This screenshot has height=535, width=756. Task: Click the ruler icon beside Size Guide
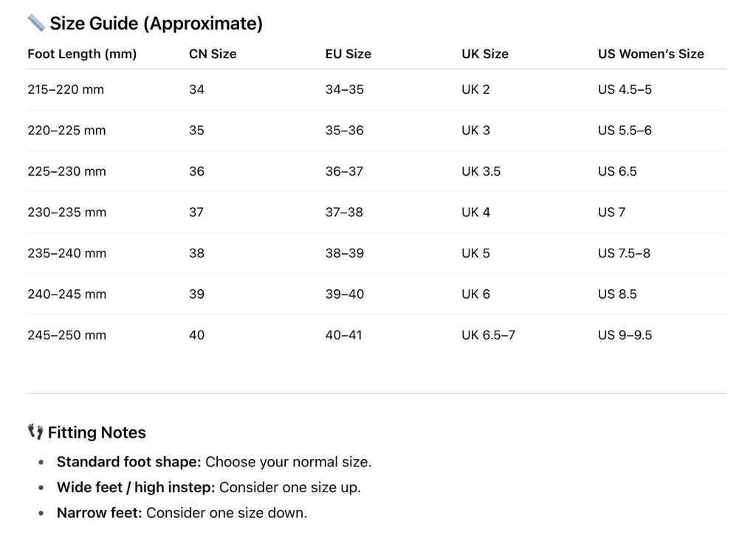[x=36, y=23]
